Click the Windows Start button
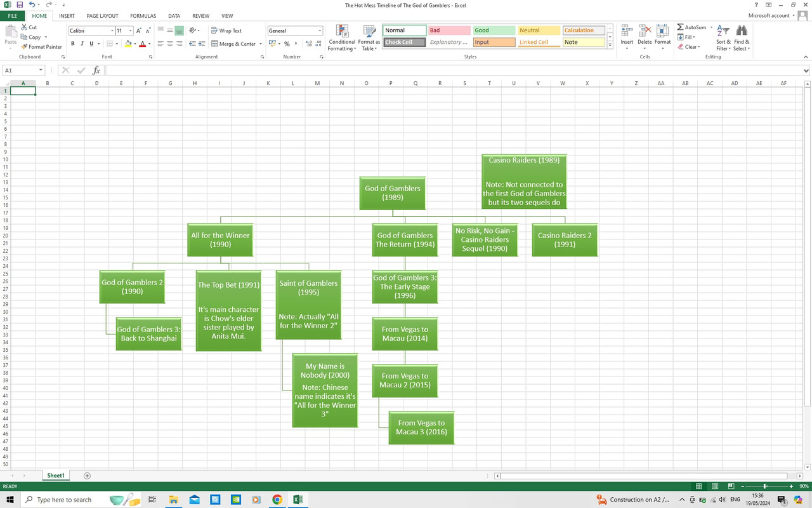812x508 pixels. coord(10,500)
